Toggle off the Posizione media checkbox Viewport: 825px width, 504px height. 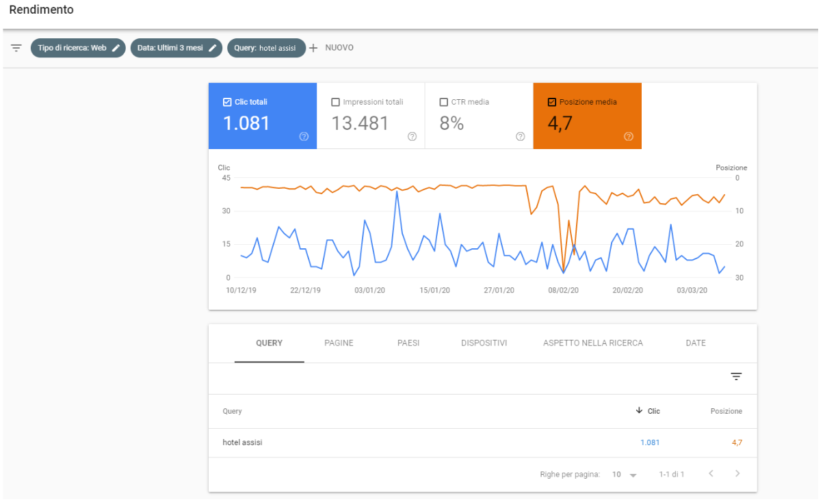tap(551, 102)
